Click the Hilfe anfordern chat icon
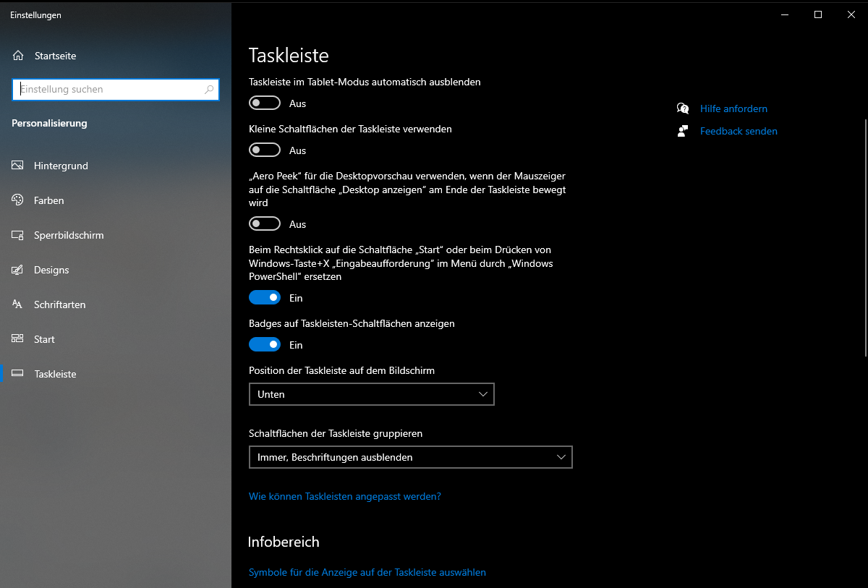Screen dimensions: 868x588 pos(683,108)
